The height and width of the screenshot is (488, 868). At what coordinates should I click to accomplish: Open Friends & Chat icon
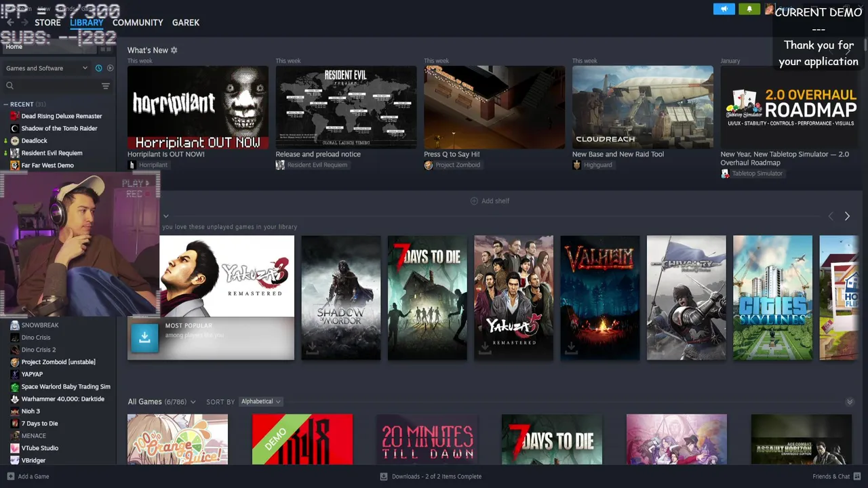click(x=857, y=476)
